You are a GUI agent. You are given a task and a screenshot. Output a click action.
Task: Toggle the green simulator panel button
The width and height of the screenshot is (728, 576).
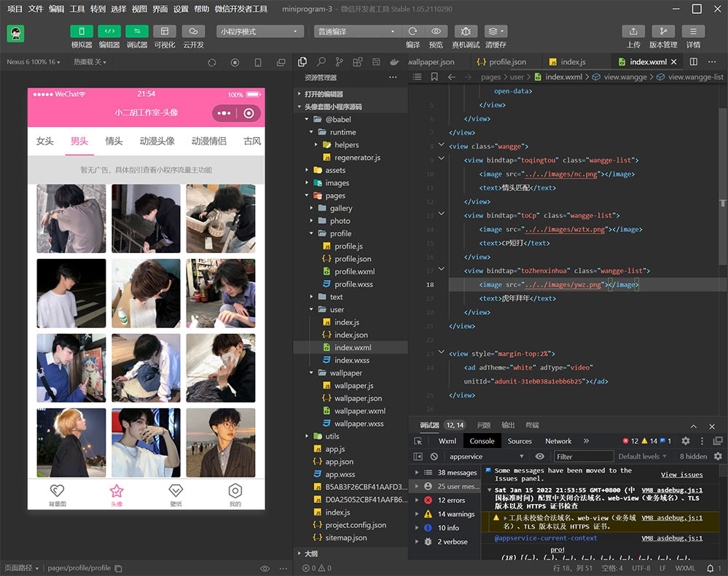(x=82, y=31)
